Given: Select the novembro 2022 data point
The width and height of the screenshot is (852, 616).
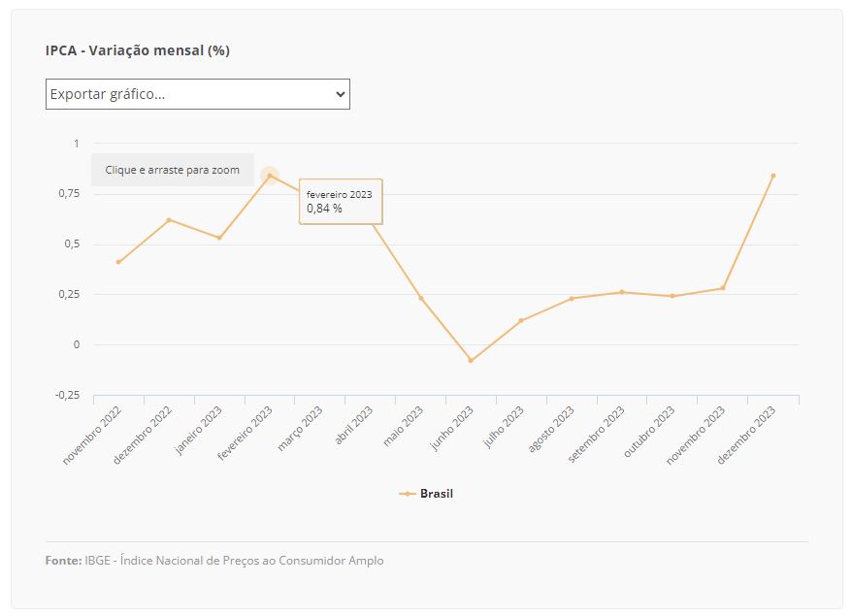Looking at the screenshot, I should [x=118, y=262].
